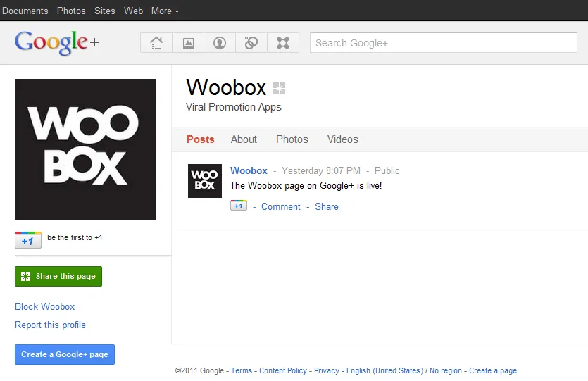Click the Block Woobox link
The height and width of the screenshot is (381, 588).
pos(45,307)
